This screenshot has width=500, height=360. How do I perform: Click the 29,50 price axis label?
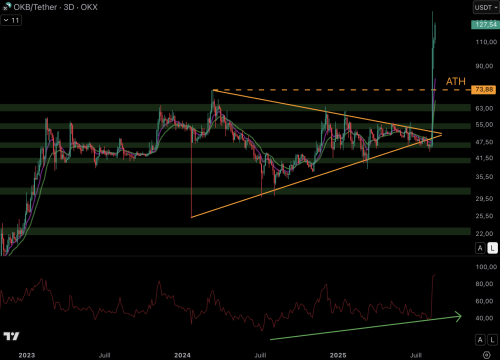(485, 199)
